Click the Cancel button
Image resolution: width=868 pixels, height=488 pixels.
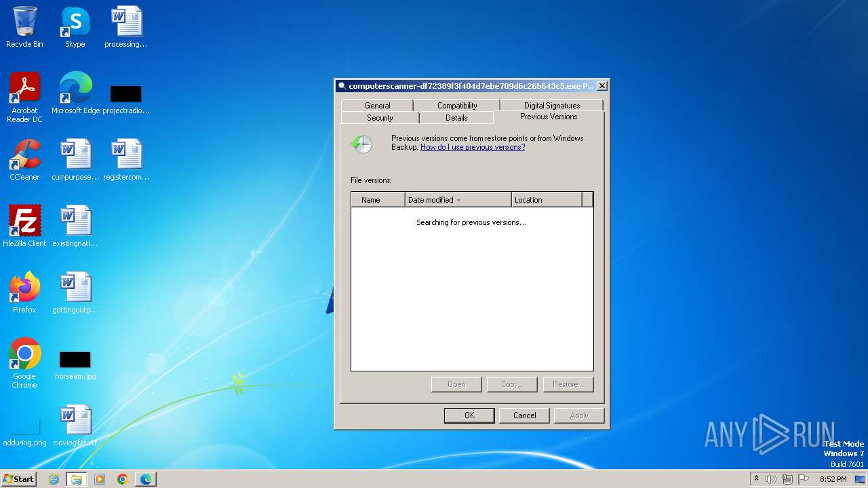tap(524, 415)
